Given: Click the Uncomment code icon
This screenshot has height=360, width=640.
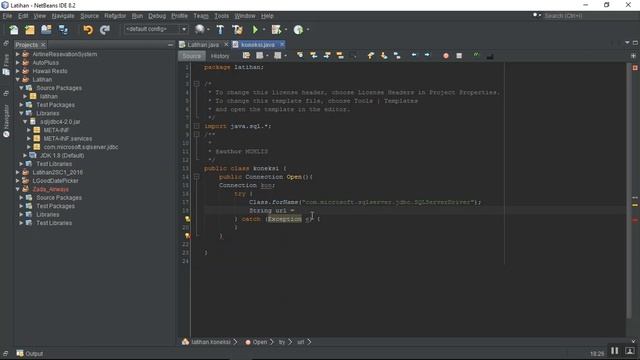Looking at the screenshot, I should pos(490,56).
